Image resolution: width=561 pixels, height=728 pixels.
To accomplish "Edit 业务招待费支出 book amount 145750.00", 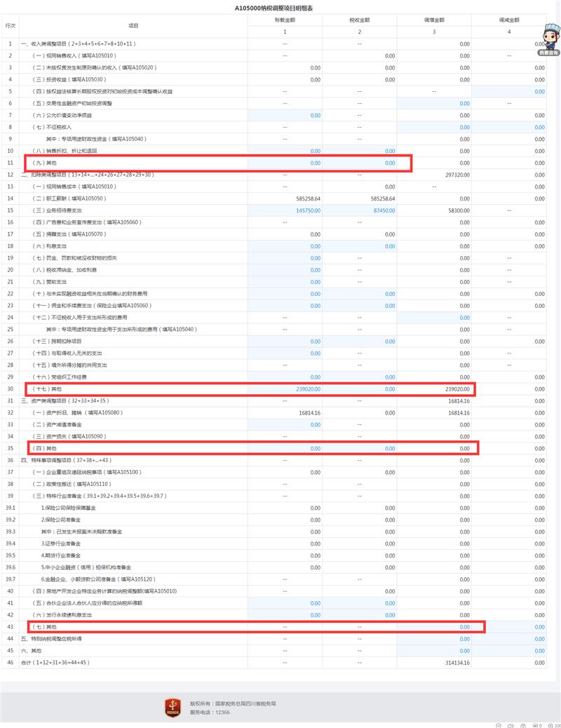I will pyautogui.click(x=285, y=210).
